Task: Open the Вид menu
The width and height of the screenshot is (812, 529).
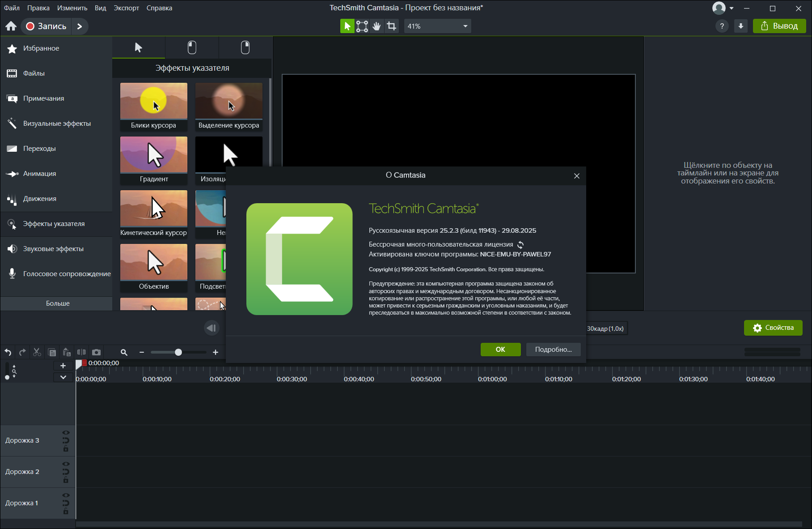Action: [x=101, y=8]
